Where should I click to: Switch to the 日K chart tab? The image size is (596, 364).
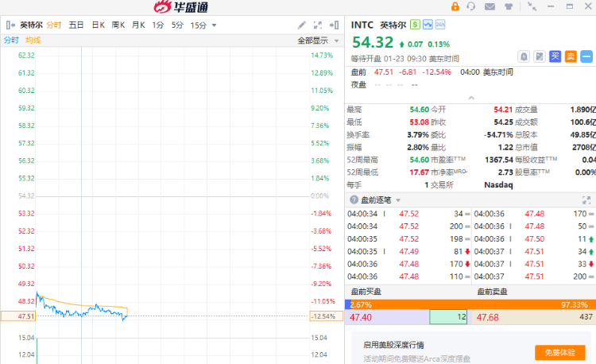pos(98,25)
